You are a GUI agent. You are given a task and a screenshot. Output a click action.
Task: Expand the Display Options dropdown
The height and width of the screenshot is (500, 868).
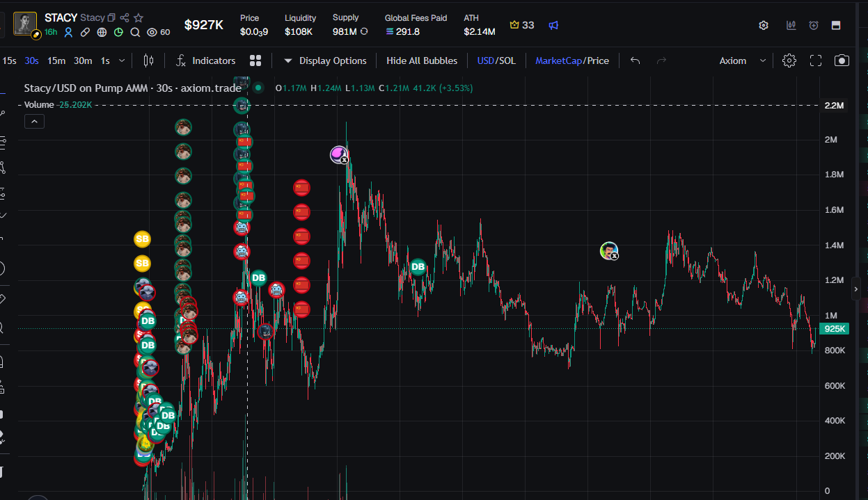coord(325,61)
